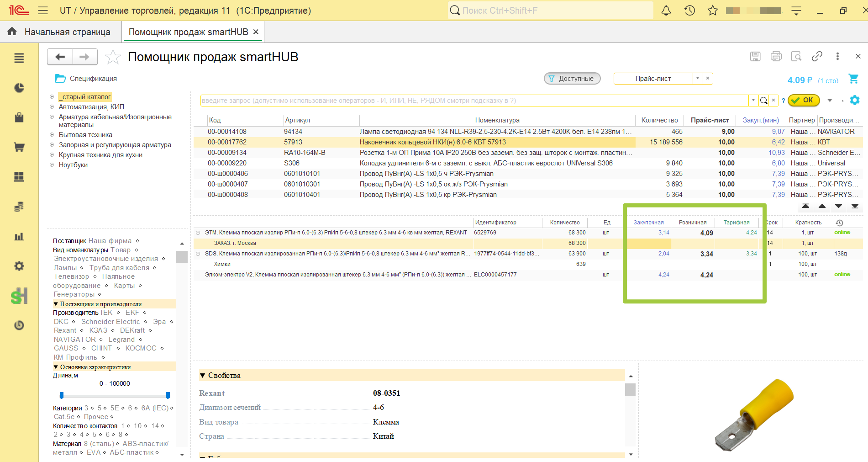The height and width of the screenshot is (462, 868).
Task: Get link to this form
Action: (817, 56)
